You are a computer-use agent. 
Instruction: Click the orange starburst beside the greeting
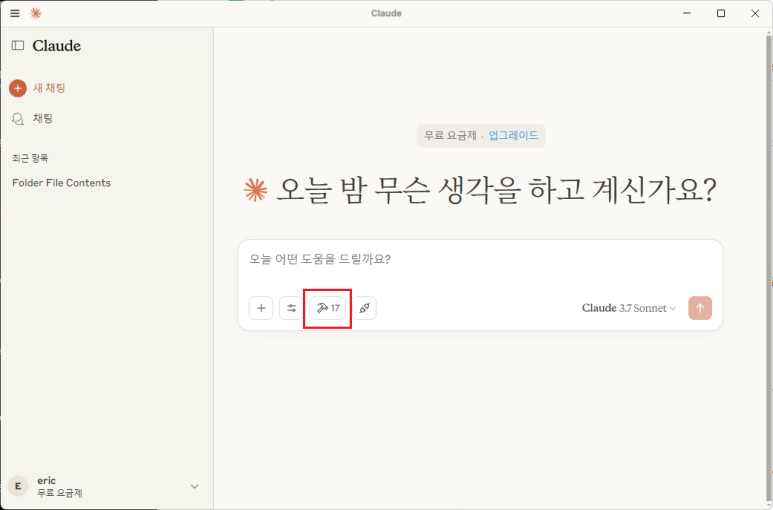pos(255,191)
